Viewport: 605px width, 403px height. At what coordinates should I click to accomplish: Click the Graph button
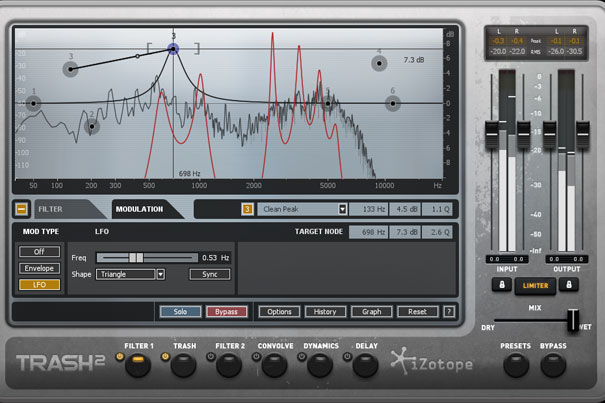point(372,312)
